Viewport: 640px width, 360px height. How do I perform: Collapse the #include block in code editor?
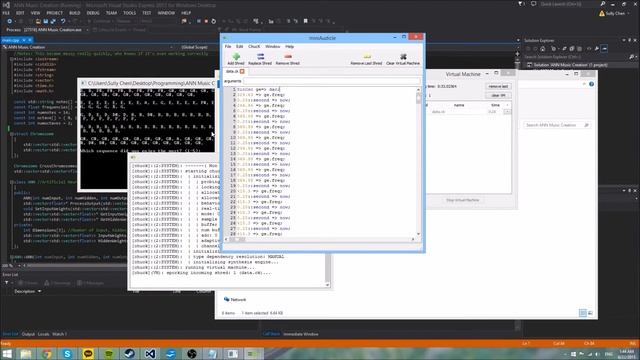click(11, 59)
